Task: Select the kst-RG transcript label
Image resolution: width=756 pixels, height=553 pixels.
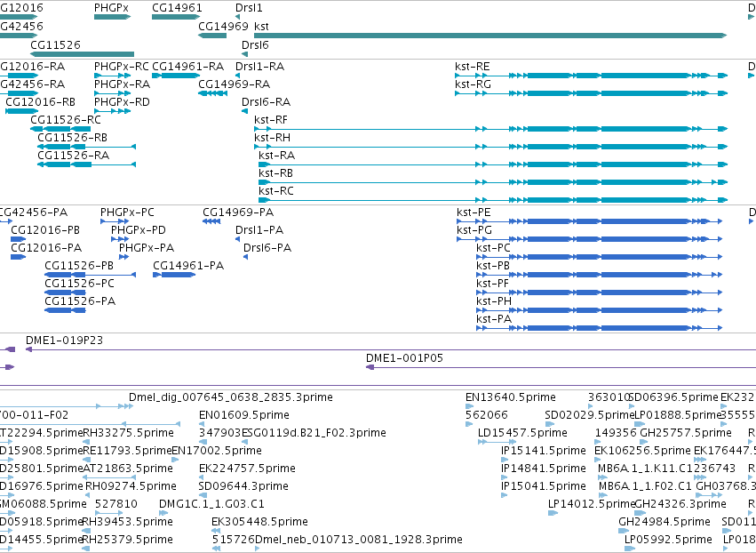Action: coord(473,84)
